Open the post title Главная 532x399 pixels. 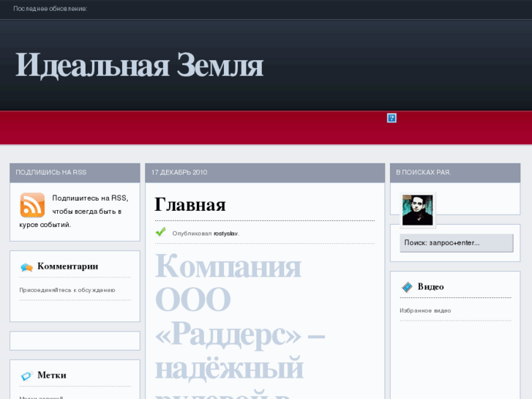(x=190, y=204)
